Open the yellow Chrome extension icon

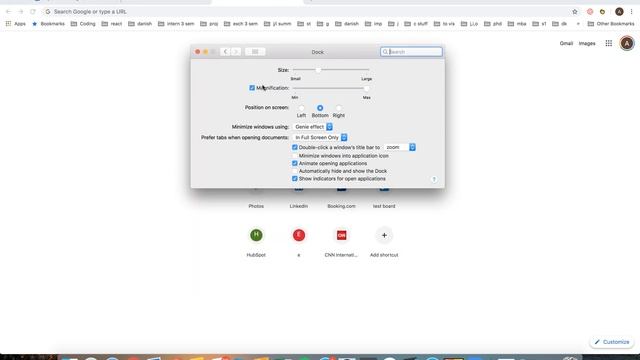coord(602,12)
